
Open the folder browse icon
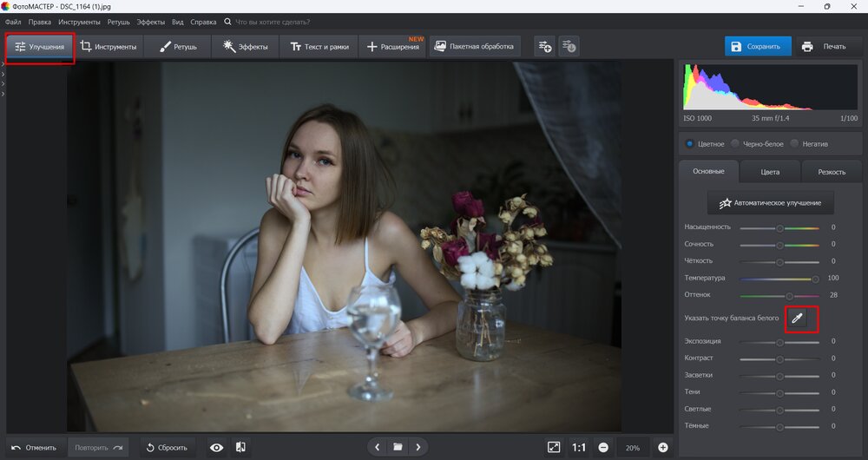click(x=398, y=447)
